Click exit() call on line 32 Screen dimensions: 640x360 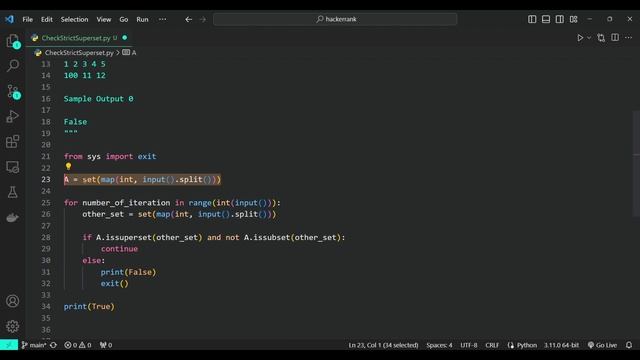(x=114, y=284)
